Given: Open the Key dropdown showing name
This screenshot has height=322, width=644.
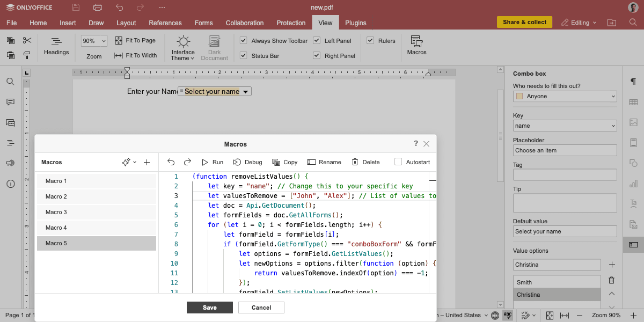Looking at the screenshot, I should 565,126.
